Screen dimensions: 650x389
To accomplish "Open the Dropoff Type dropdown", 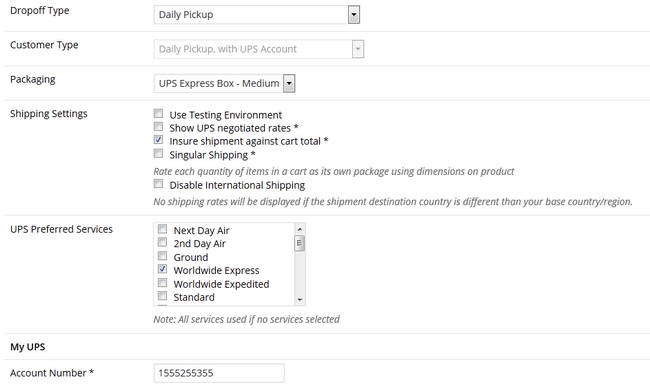I will (x=257, y=15).
